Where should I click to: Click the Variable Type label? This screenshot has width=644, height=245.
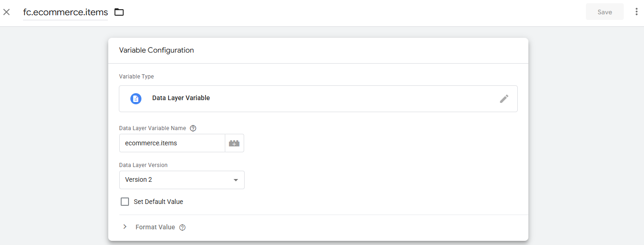point(136,77)
